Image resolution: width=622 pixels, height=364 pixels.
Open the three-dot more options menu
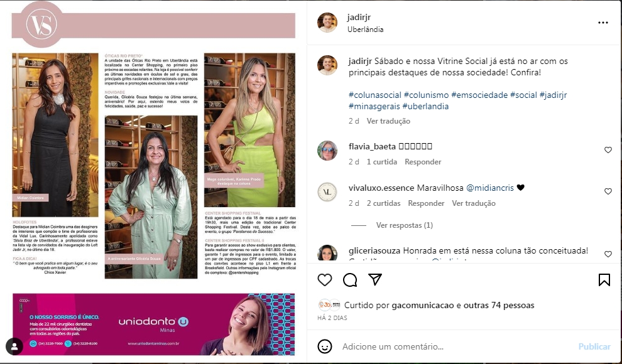click(603, 23)
